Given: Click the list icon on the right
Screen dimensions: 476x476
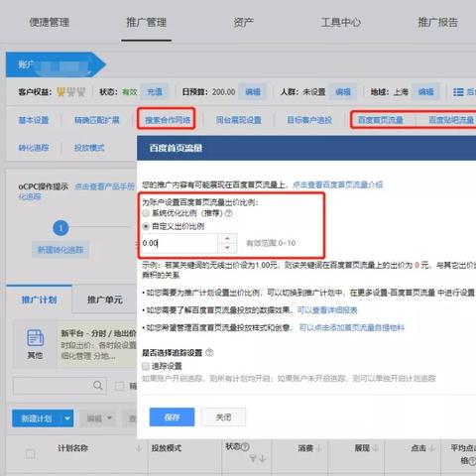Looking at the screenshot, I should pyautogui.click(x=458, y=92).
